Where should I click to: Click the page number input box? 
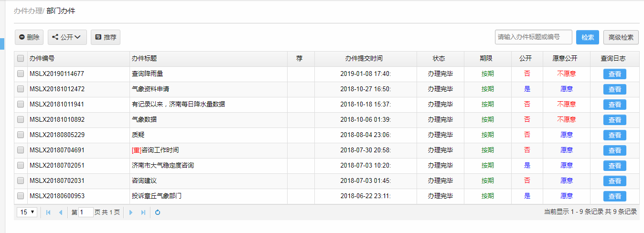(86, 212)
